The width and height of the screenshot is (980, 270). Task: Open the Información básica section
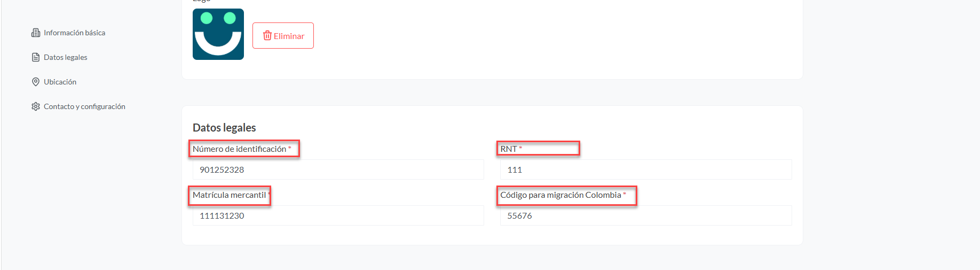74,33
